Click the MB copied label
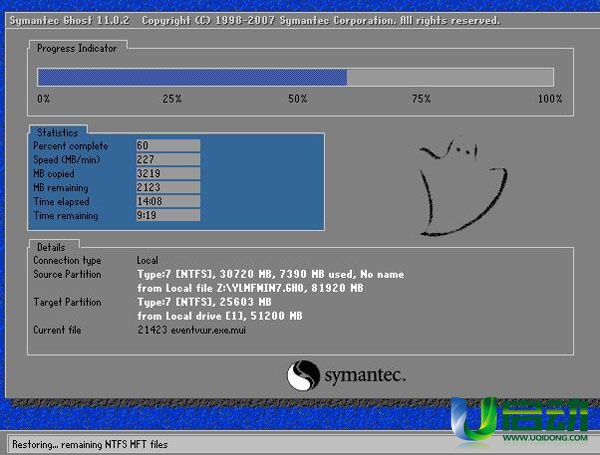The width and height of the screenshot is (600, 455). pyautogui.click(x=54, y=174)
